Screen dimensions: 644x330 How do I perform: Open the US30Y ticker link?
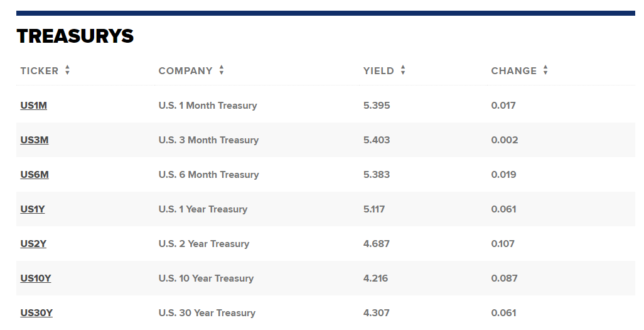(36, 313)
